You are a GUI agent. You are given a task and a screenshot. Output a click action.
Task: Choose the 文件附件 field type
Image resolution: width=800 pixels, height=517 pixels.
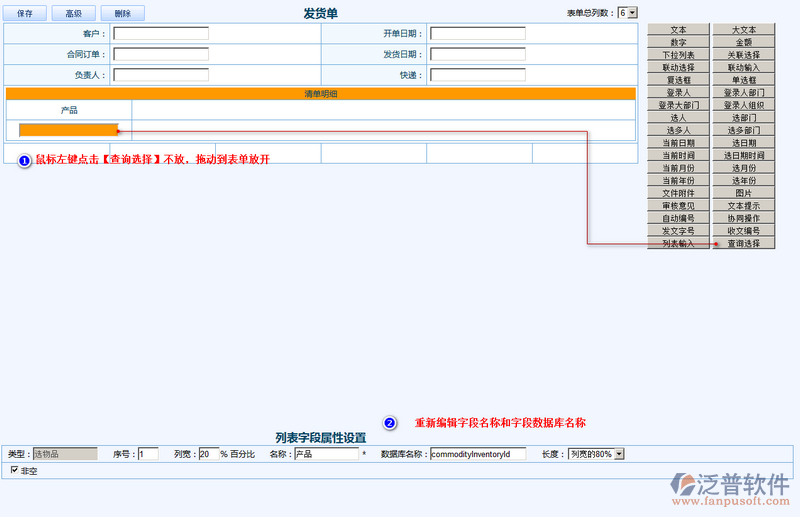click(x=678, y=193)
